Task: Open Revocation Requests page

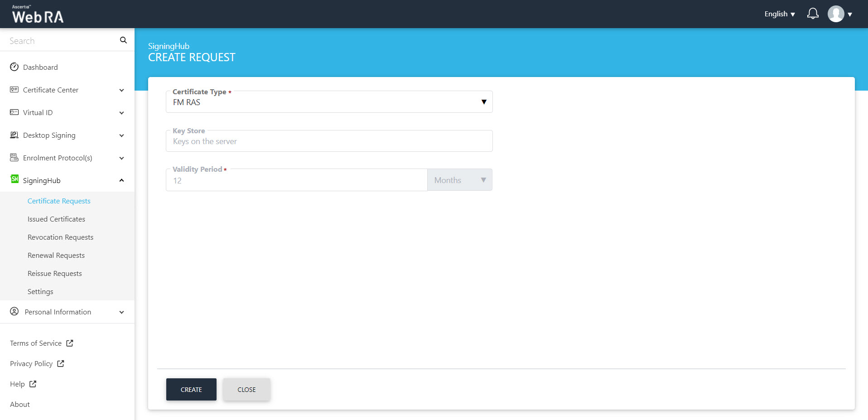Action: click(x=60, y=237)
